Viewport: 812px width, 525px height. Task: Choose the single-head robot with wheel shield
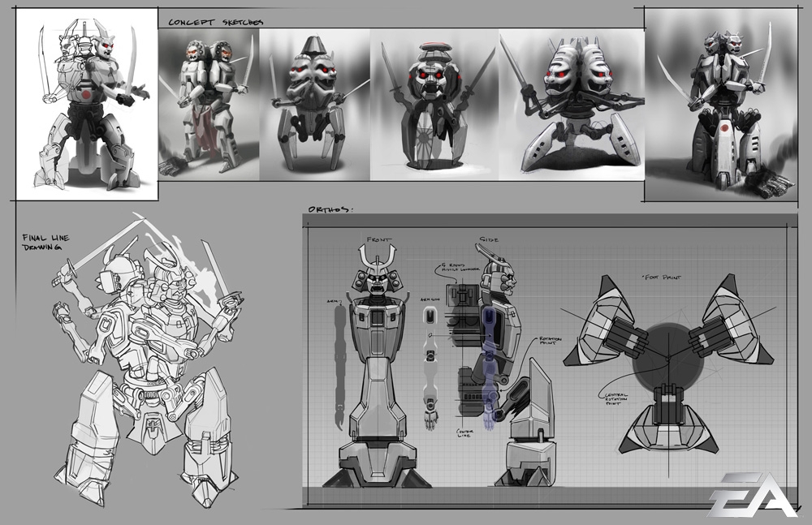point(434,105)
